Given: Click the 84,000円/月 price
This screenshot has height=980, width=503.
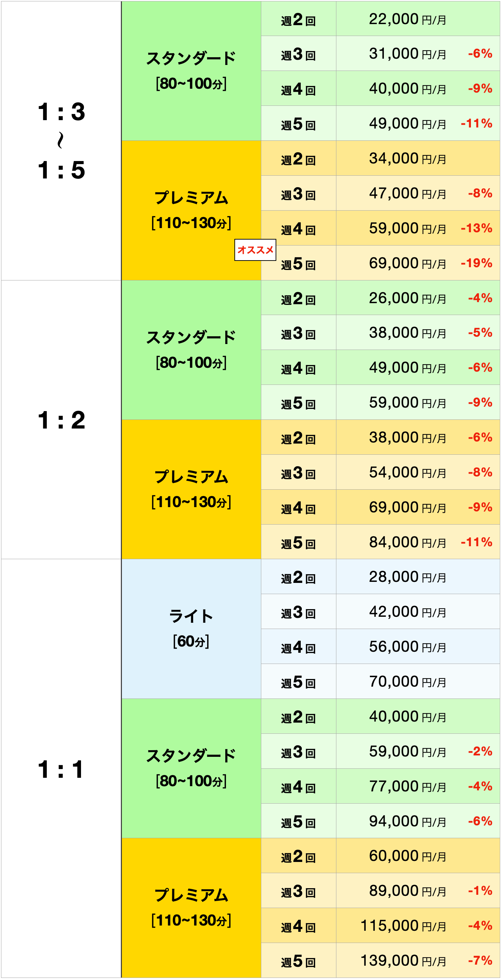Looking at the screenshot, I should pyautogui.click(x=408, y=542).
